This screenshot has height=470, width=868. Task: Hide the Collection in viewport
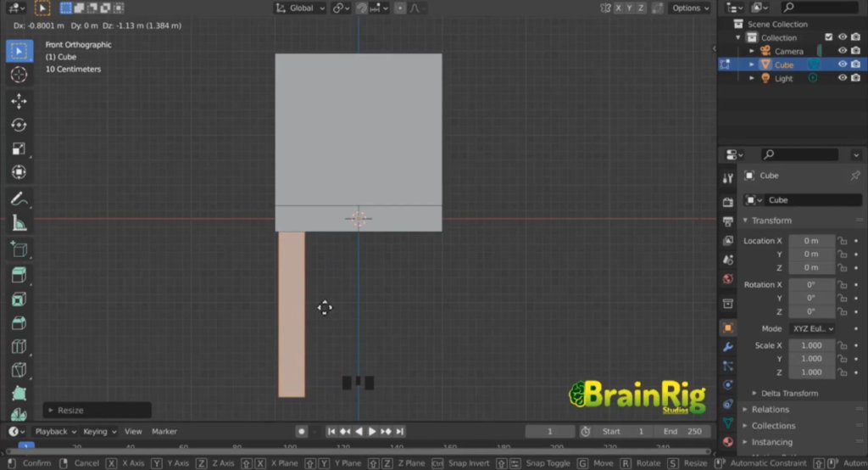[842, 37]
